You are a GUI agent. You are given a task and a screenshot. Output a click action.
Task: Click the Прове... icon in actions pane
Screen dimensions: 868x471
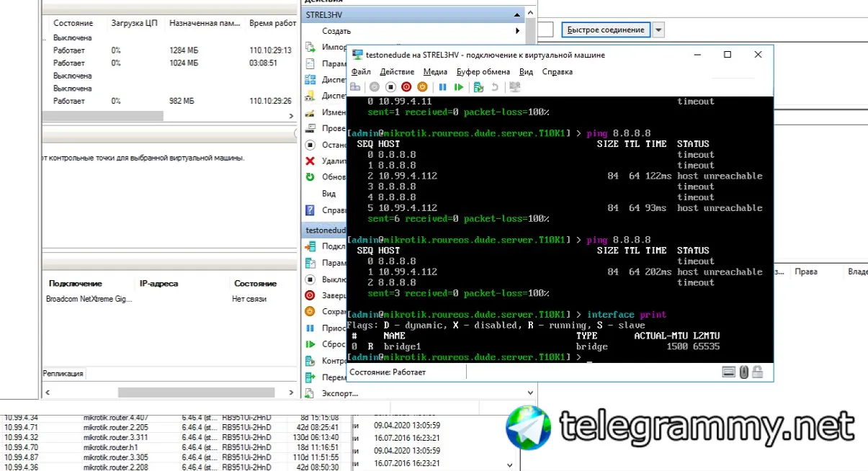(310, 128)
